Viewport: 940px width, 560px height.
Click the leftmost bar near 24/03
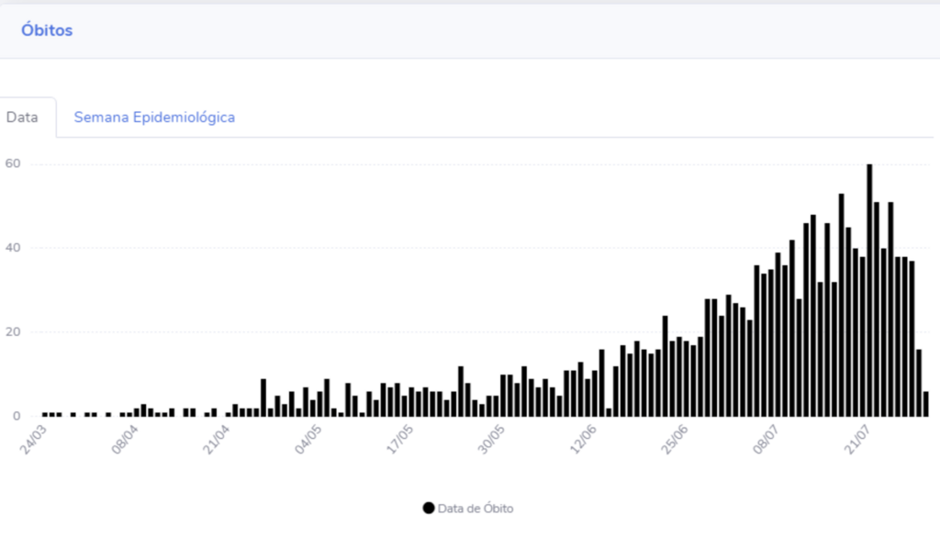point(45,414)
